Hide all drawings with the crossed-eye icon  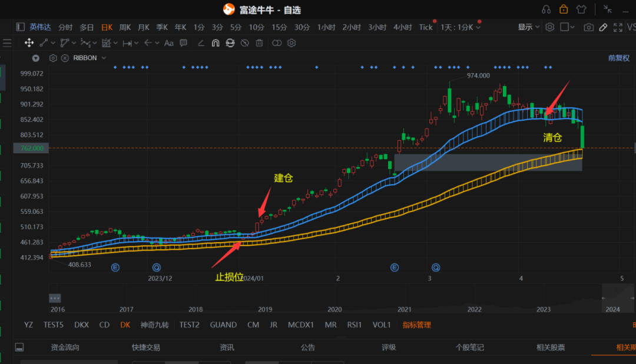point(244,43)
